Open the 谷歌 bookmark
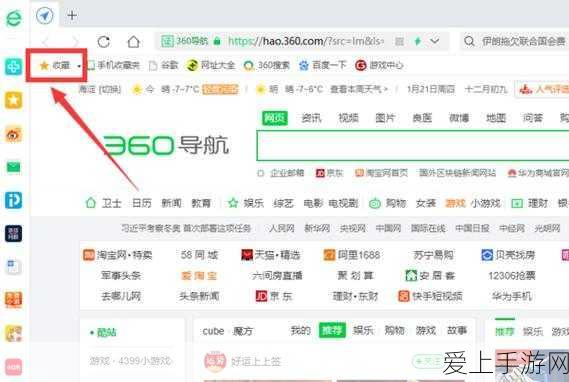This screenshot has width=569, height=382. [x=164, y=66]
